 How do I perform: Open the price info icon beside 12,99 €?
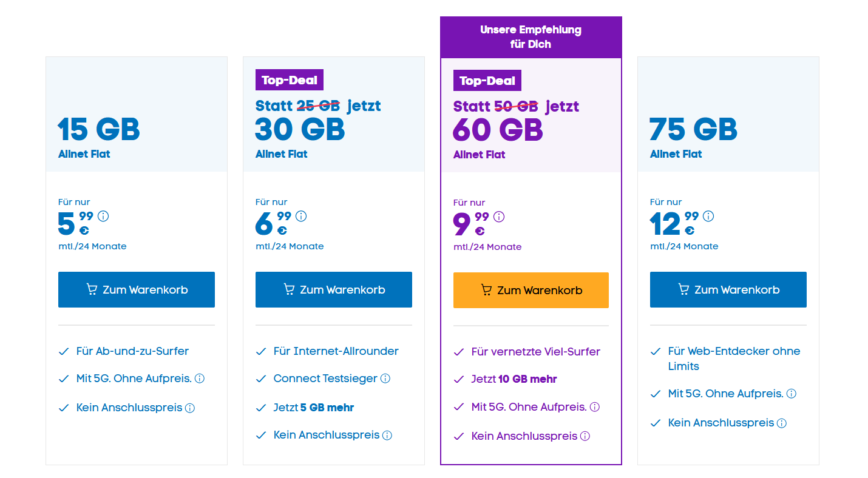tap(708, 216)
